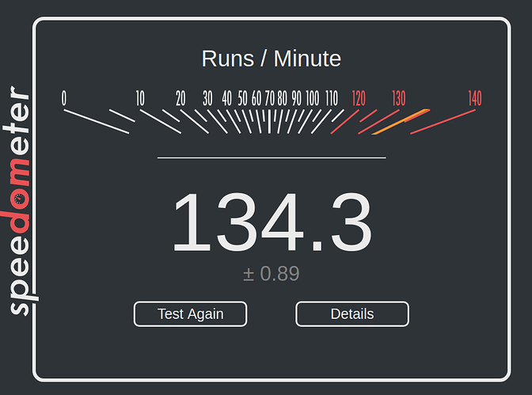Image resolution: width=532 pixels, height=395 pixels.
Task: Click the 50 gauge label
Action: click(x=242, y=98)
